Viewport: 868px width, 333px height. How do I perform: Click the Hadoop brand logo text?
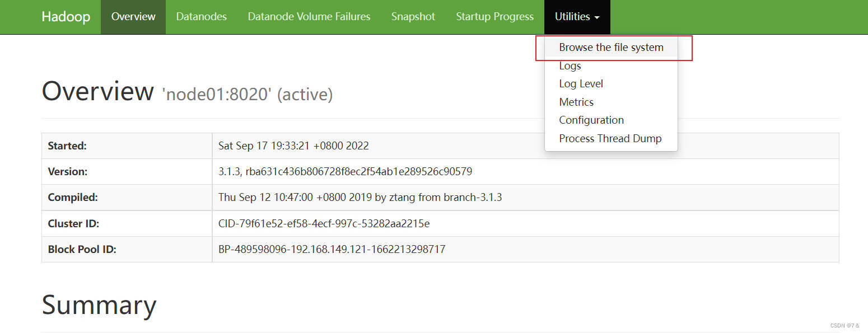click(x=66, y=17)
